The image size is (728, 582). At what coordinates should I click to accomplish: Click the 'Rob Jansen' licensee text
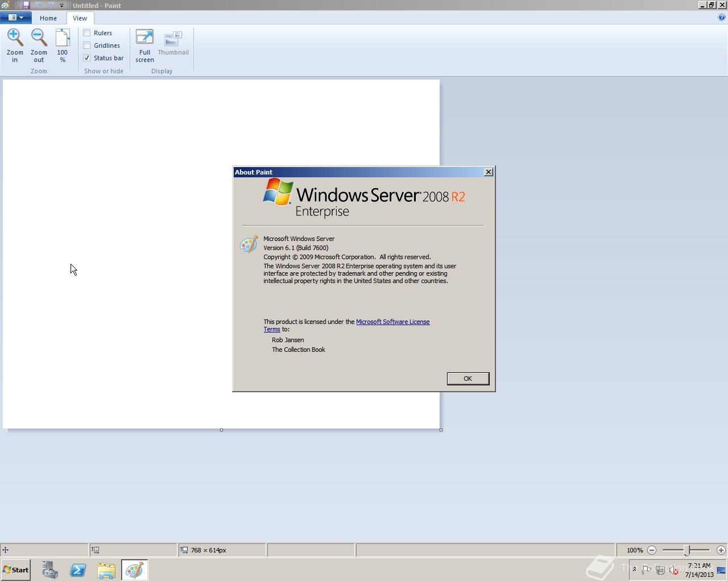pos(288,340)
